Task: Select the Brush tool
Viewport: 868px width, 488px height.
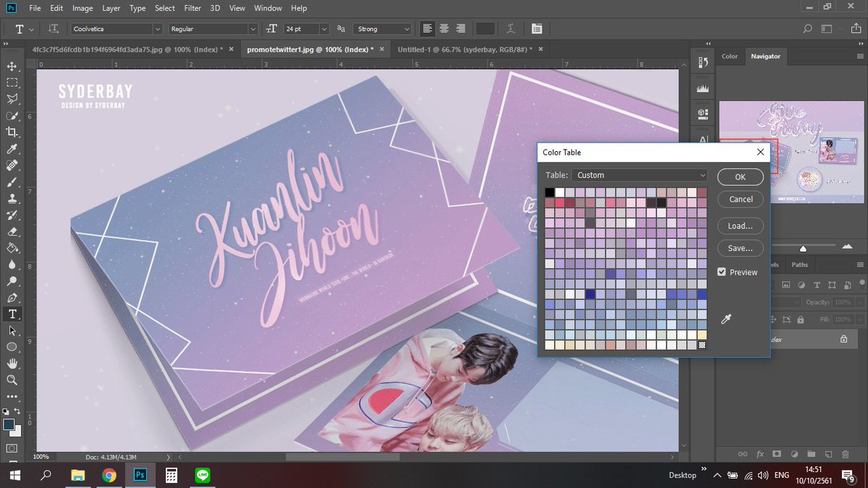Action: [12, 182]
